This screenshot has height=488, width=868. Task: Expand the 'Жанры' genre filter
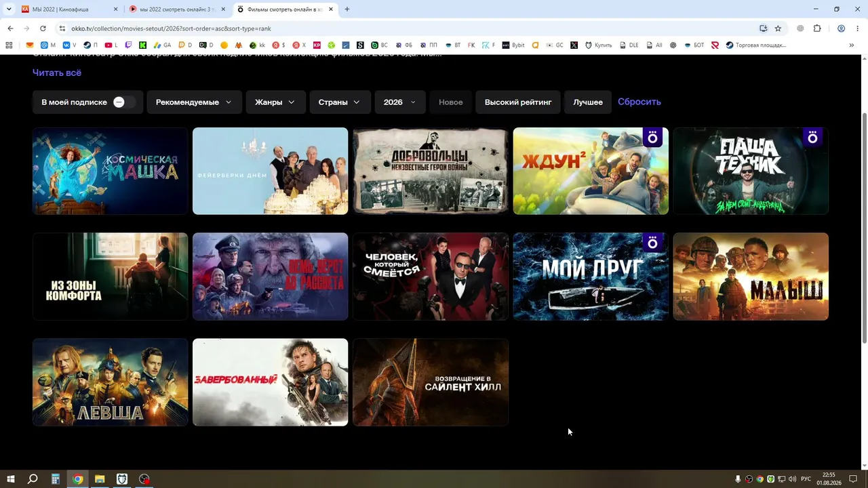pos(275,102)
